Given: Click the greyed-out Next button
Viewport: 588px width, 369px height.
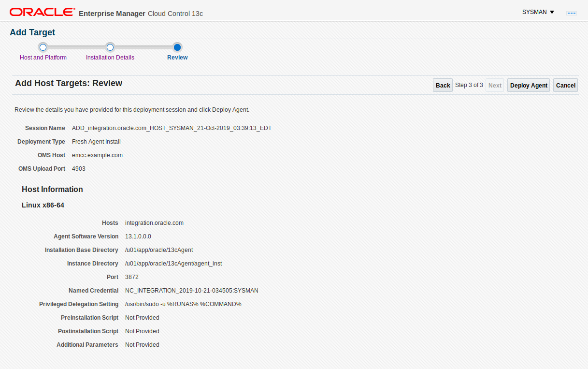Looking at the screenshot, I should [495, 85].
